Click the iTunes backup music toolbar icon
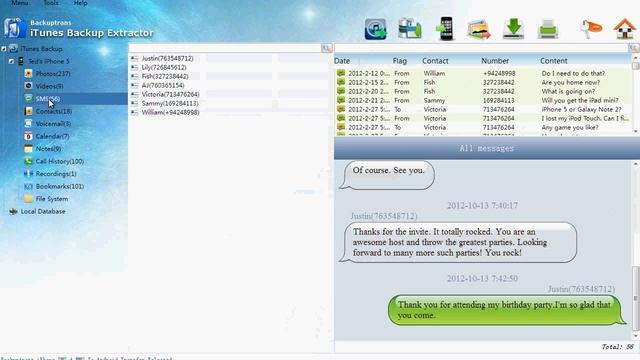 pos(376,29)
